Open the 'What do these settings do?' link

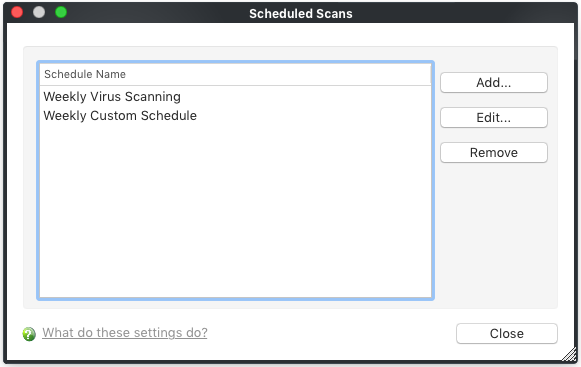coord(124,333)
